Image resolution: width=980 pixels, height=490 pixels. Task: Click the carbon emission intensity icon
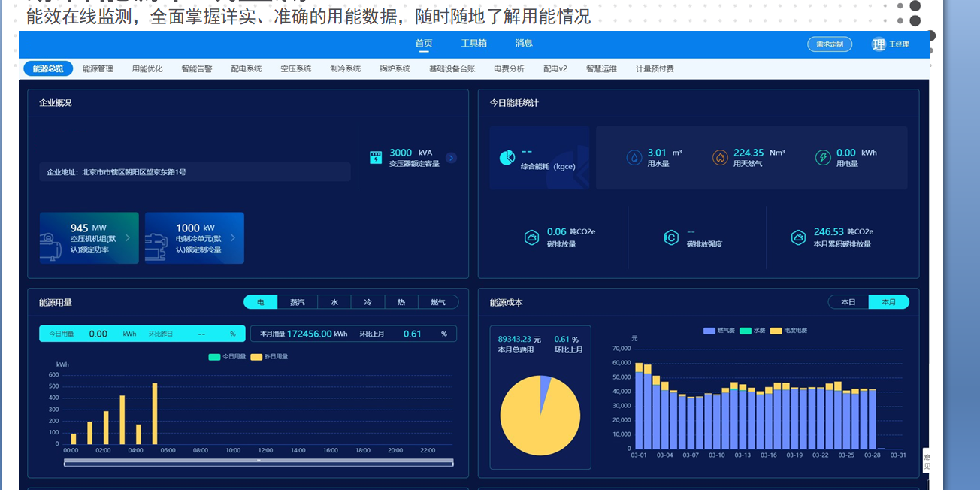tap(671, 238)
